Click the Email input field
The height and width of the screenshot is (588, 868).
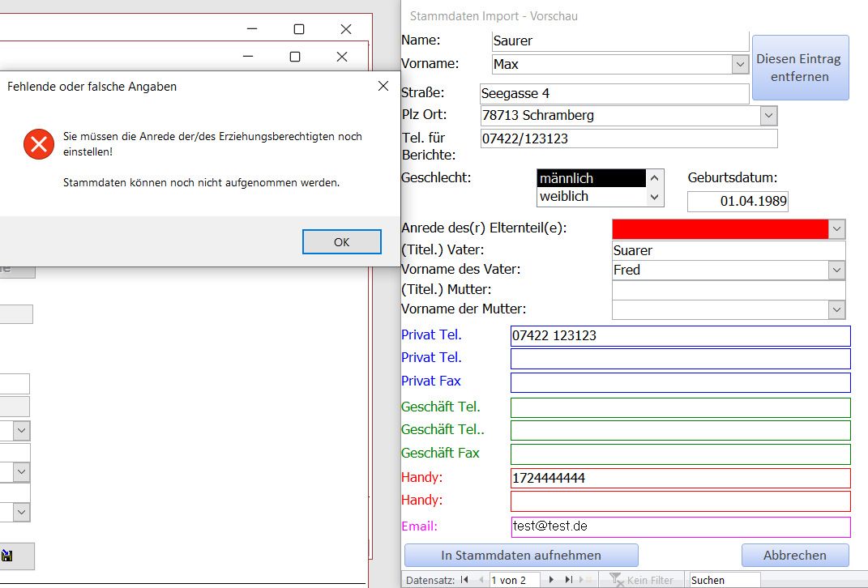(x=680, y=526)
